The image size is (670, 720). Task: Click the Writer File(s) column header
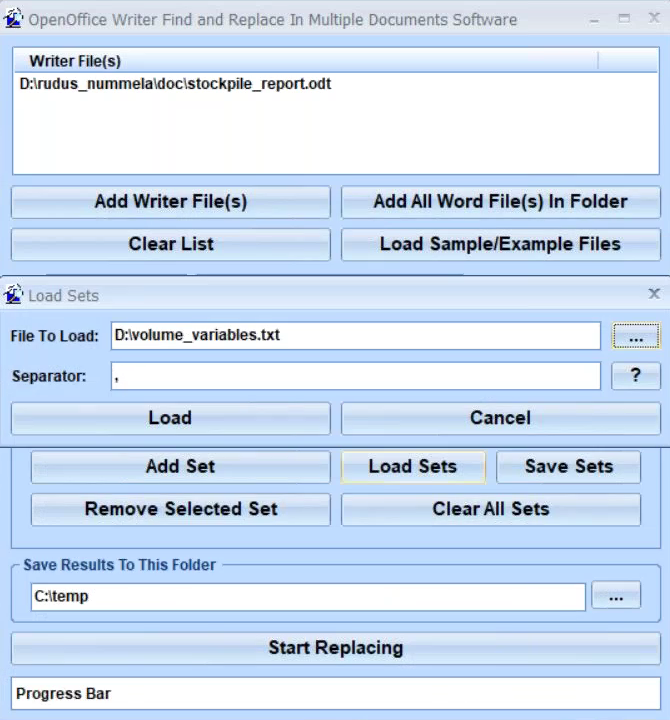[x=306, y=61]
